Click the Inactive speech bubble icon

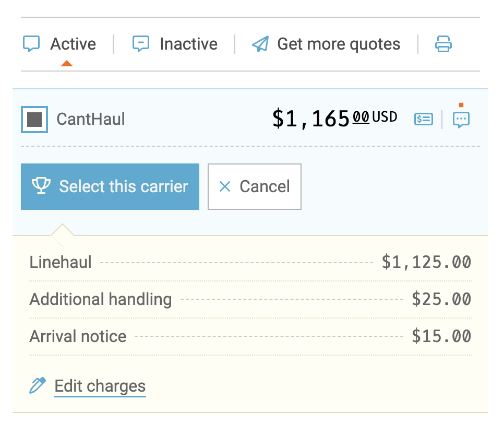tap(141, 44)
